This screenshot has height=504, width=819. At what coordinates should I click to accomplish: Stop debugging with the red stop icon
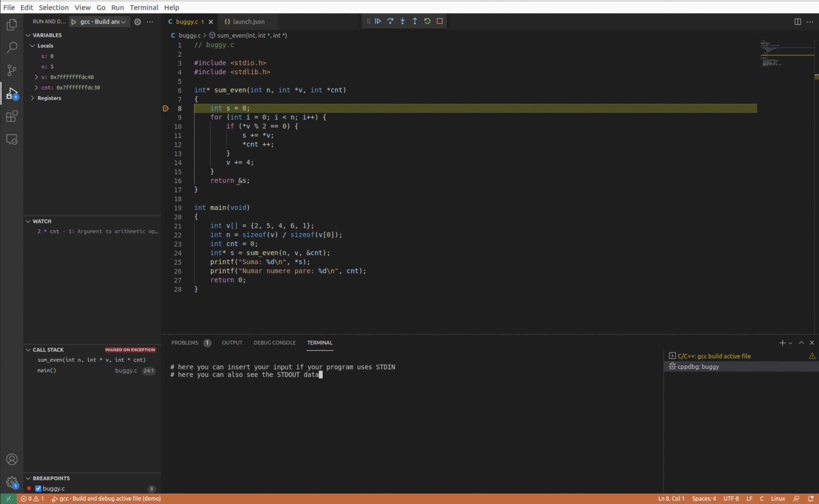point(439,21)
